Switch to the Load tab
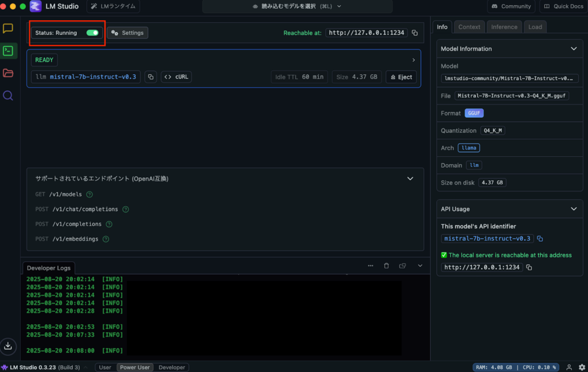 point(535,27)
